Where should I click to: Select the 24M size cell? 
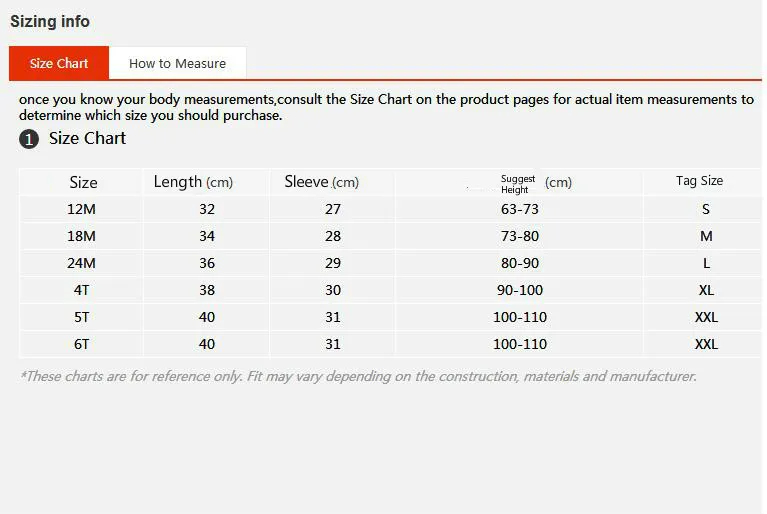(x=81, y=263)
